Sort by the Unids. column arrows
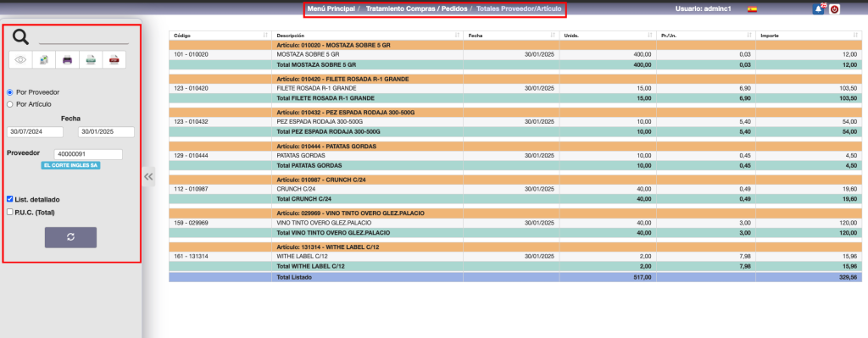Viewport: 868px width, 338px height. tap(650, 35)
